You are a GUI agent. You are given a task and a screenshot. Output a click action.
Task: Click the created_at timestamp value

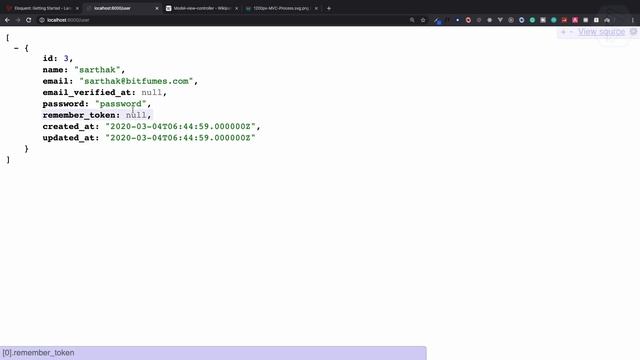coord(180,127)
